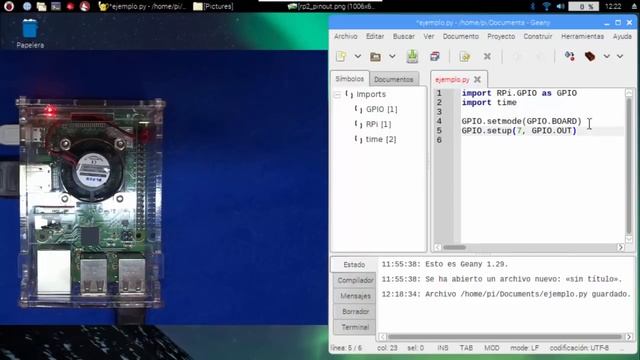640x360 pixels.
Task: Save the file with the green arrow icon
Action: [x=412, y=56]
